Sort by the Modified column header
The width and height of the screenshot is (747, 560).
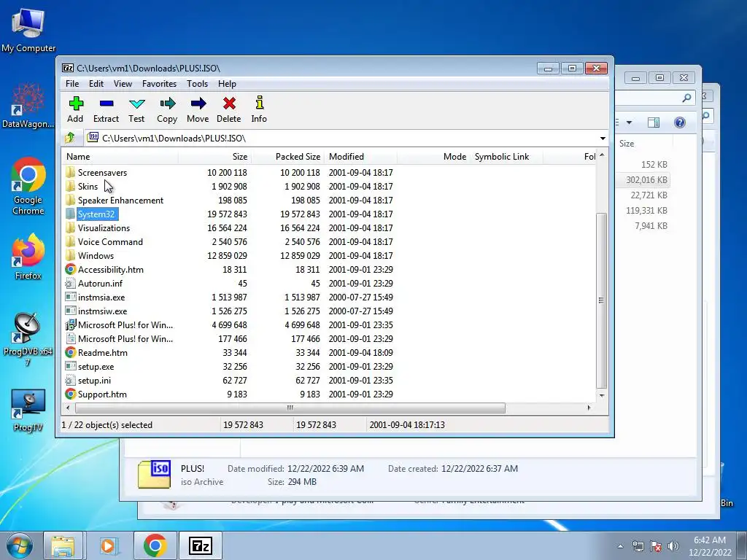[360, 157]
